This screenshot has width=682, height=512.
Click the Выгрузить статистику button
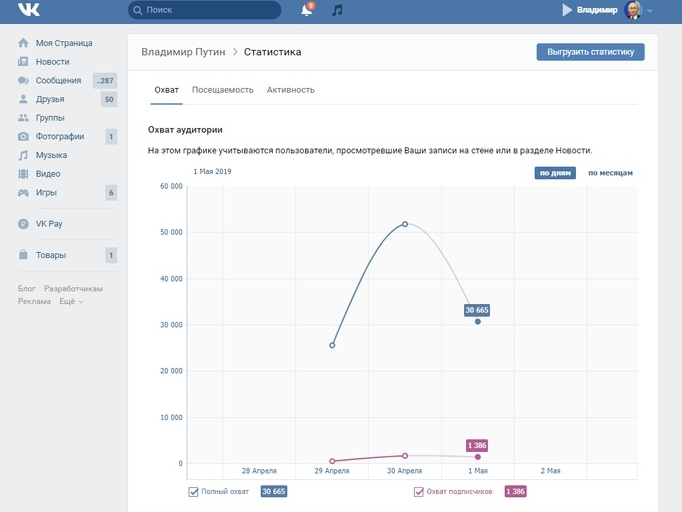coord(590,52)
